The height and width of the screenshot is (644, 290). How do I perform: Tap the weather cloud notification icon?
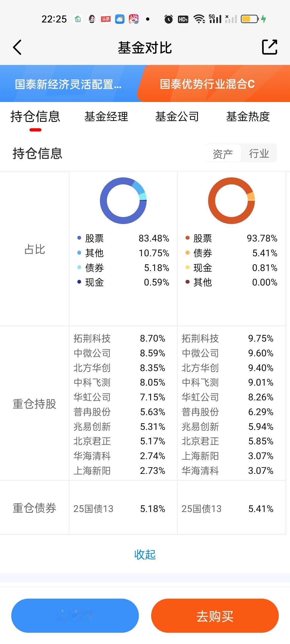(x=120, y=19)
